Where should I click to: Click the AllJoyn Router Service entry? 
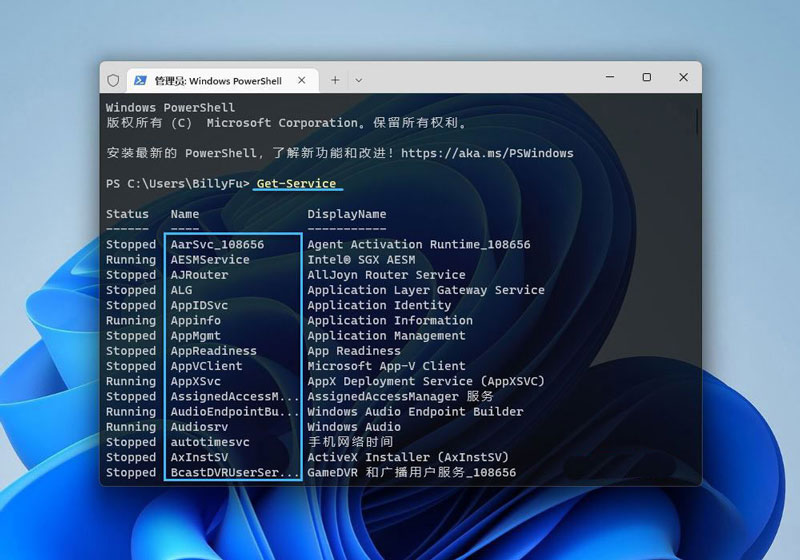386,275
